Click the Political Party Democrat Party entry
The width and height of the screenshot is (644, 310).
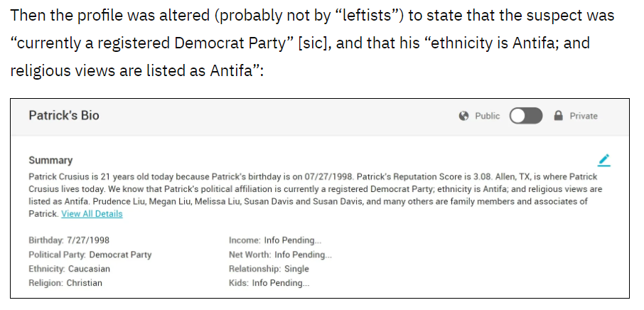pos(90,255)
